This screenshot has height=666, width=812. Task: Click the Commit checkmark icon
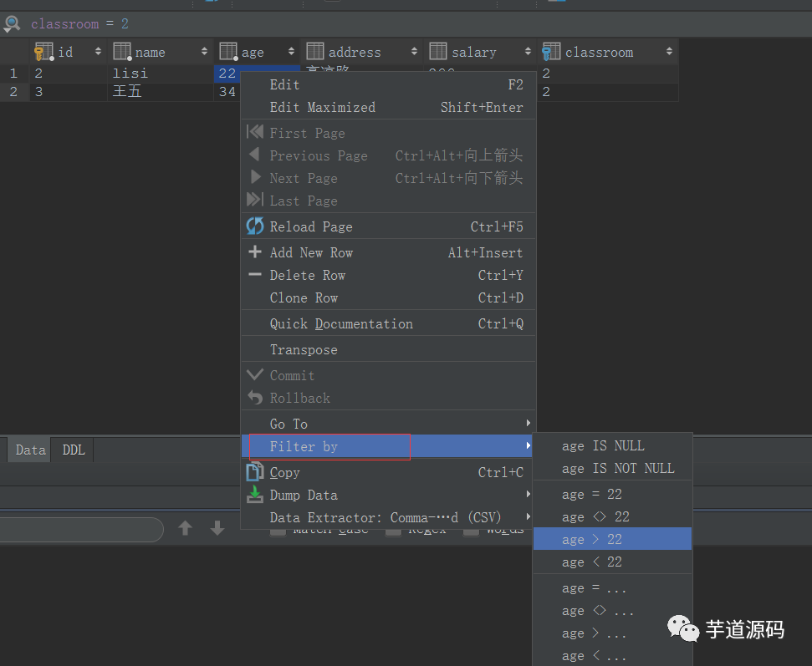[255, 374]
